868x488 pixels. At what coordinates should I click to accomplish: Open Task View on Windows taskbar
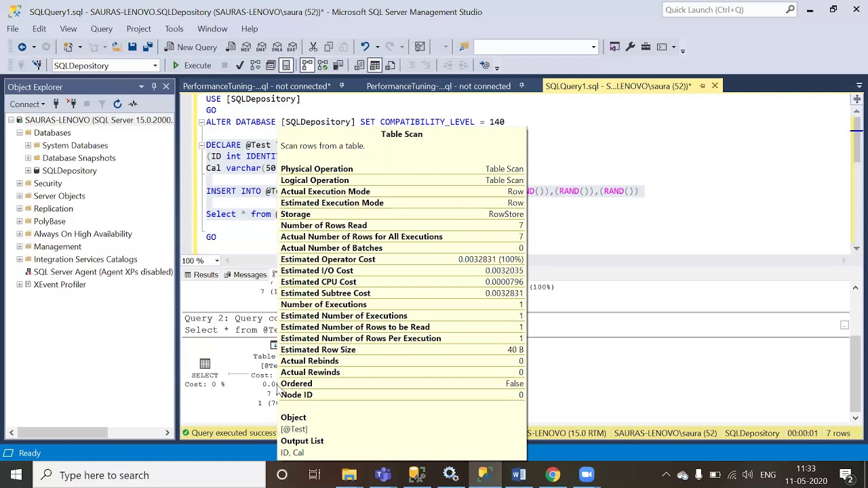(315, 474)
